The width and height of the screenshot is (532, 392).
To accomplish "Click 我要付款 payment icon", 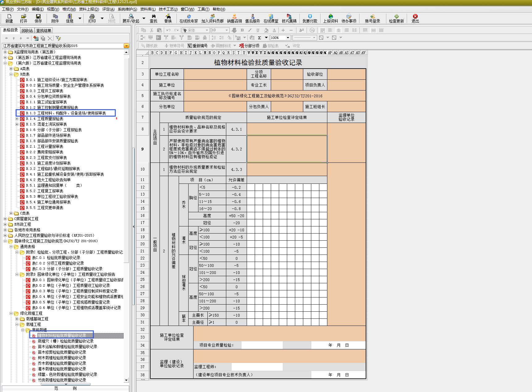I will (310, 19).
